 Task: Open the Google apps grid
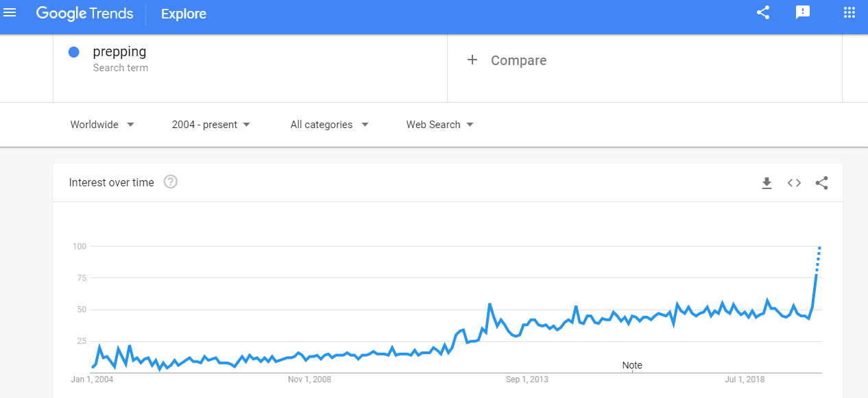tap(849, 13)
